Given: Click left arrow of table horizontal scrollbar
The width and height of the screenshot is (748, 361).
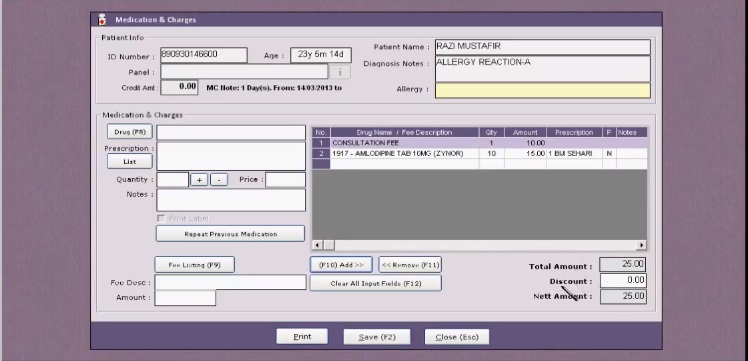Looking at the screenshot, I should 317,245.
